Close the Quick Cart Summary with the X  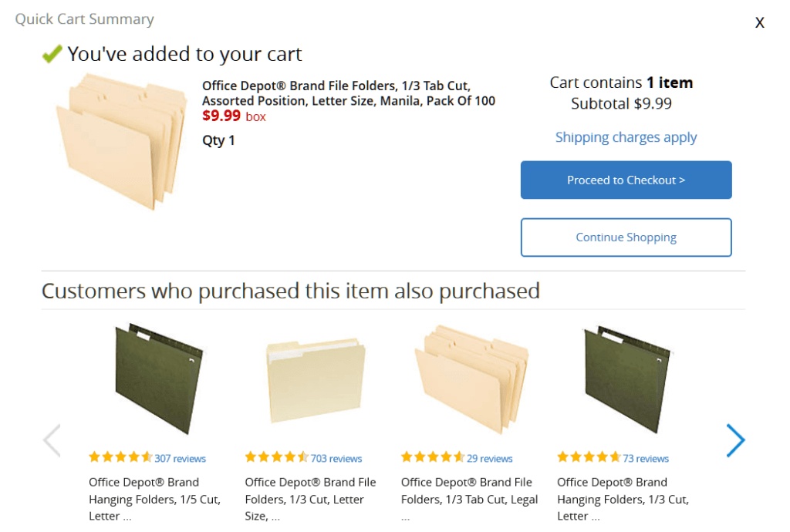pyautogui.click(x=759, y=22)
